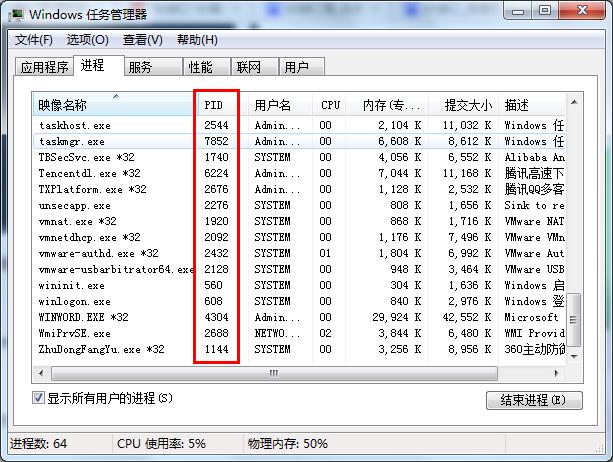Click the Alibaba description cell
This screenshot has width=613, height=462.
coord(534,157)
